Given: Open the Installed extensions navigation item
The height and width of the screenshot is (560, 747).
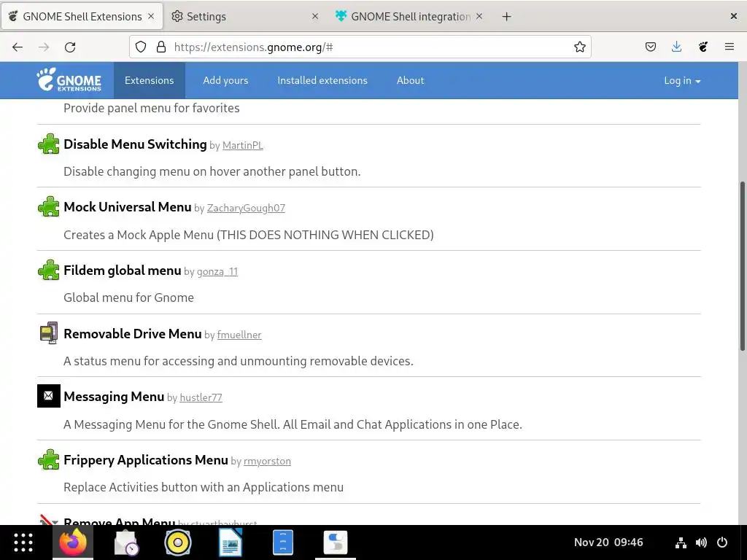Looking at the screenshot, I should (322, 80).
